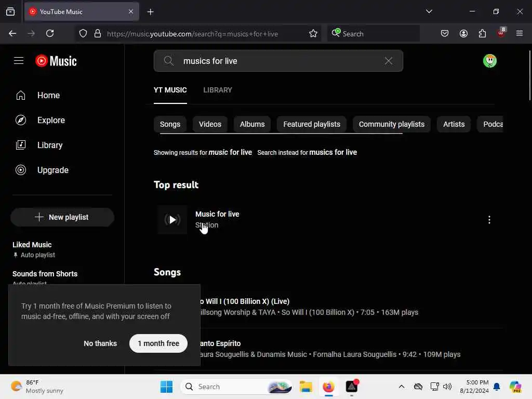Click the Hillsong Worship & TAYA artist text

(x=237, y=312)
